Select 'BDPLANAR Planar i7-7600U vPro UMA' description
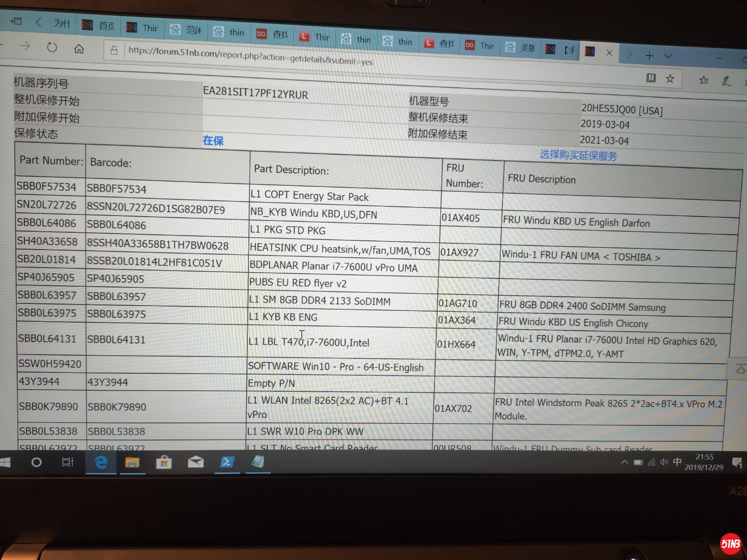Viewport: 747px width, 560px height. 334,267
